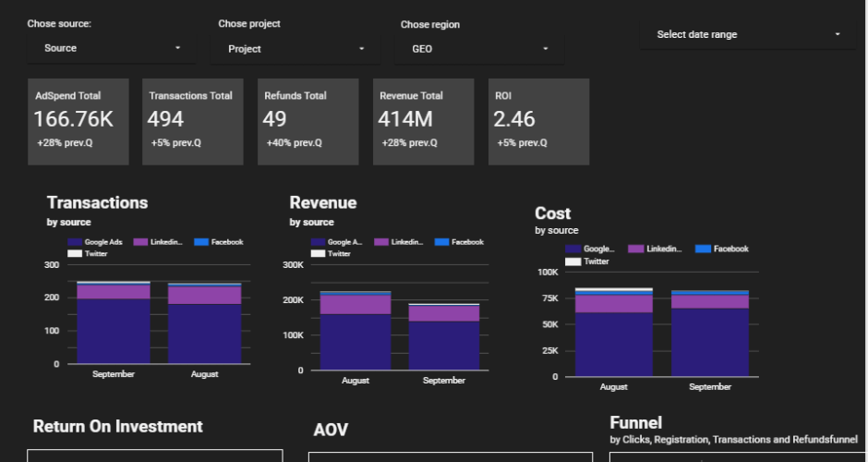Expand the Project dropdown selector
868x462 pixels.
(x=295, y=49)
